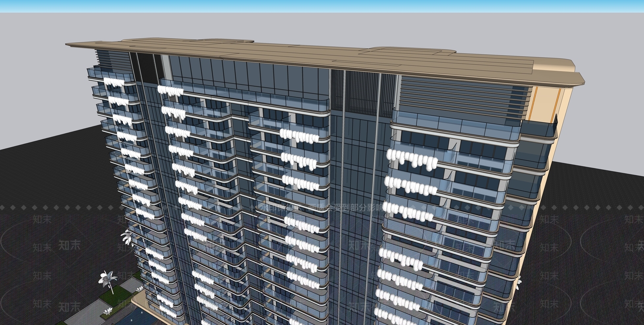Click the beige side wall with orange stripes

click(x=546, y=104)
